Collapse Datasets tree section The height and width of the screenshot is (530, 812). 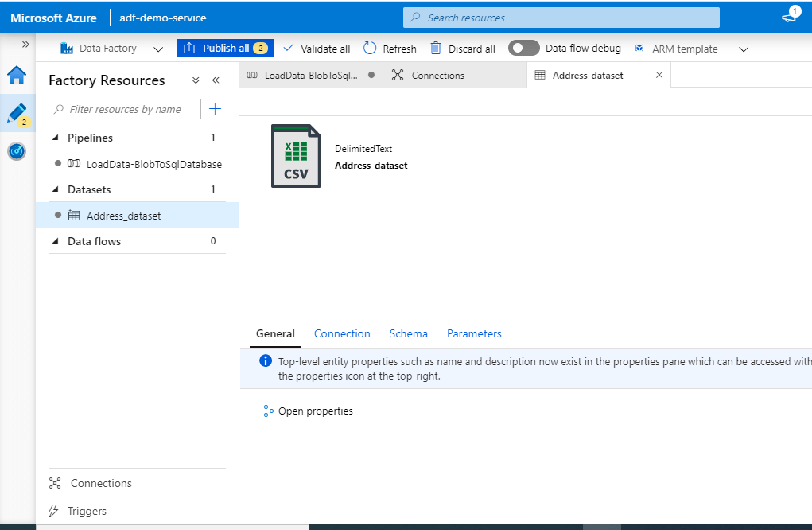click(x=56, y=189)
